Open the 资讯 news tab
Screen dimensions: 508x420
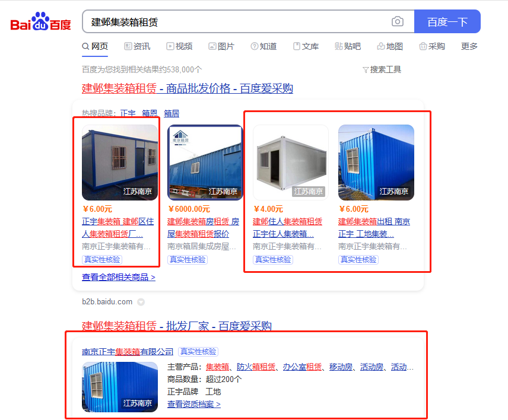click(137, 46)
